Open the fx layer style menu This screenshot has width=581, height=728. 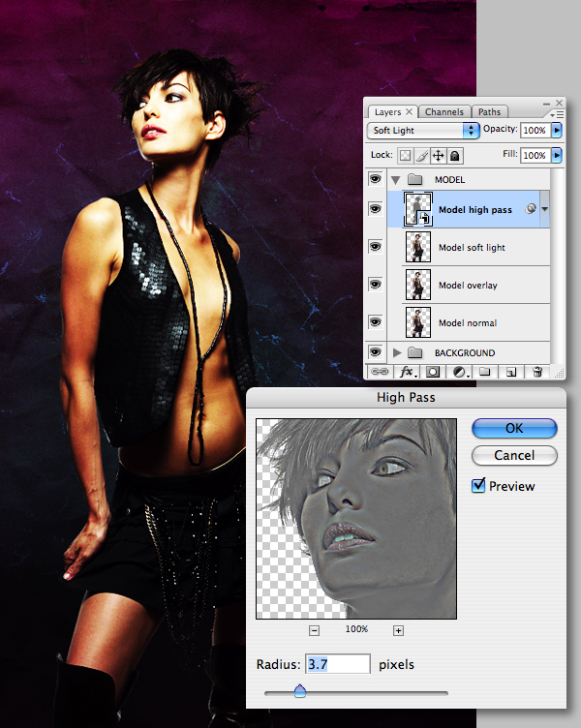408,372
